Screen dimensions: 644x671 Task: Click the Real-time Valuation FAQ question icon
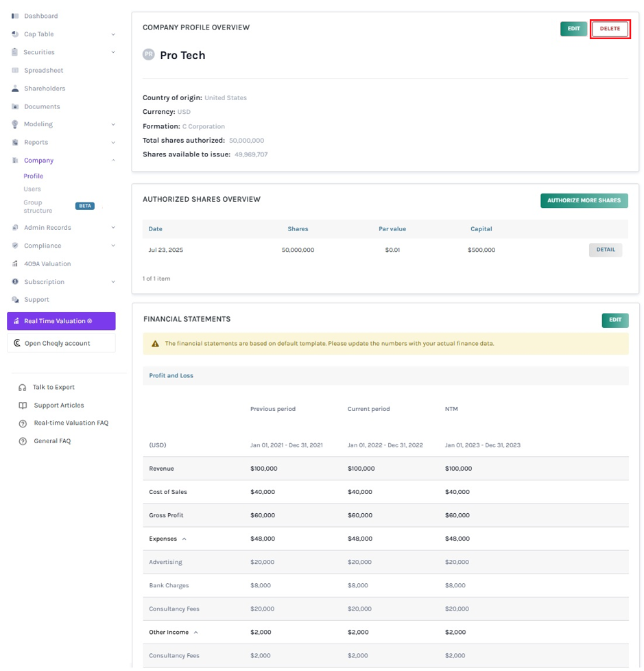[x=23, y=423]
